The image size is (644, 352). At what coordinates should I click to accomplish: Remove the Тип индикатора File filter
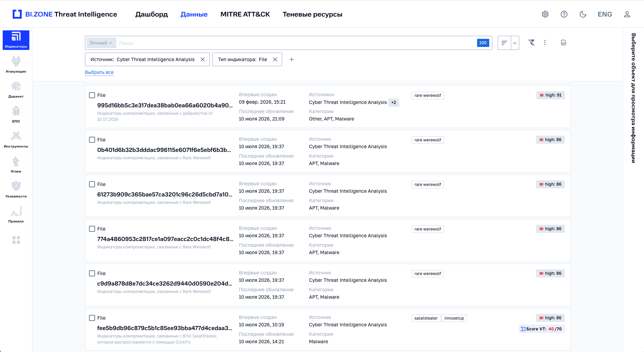tap(275, 59)
